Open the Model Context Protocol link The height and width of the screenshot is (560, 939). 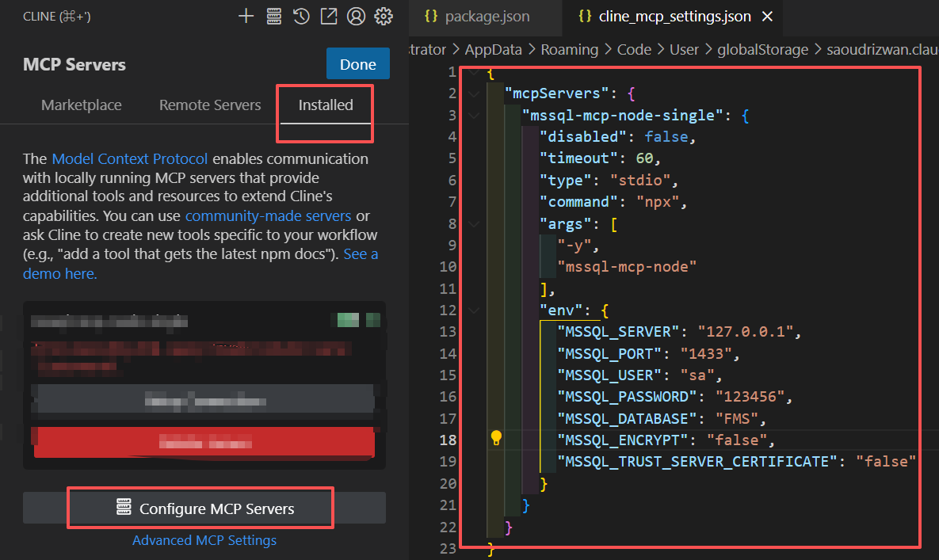coord(130,159)
